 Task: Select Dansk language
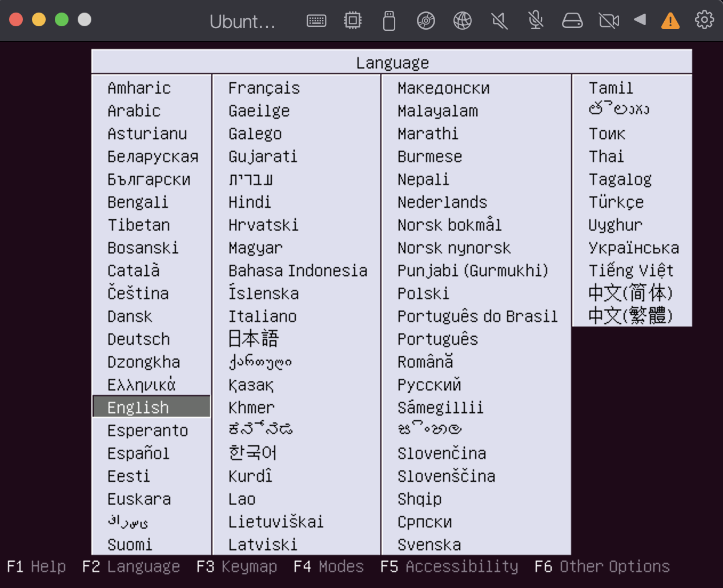(x=130, y=316)
